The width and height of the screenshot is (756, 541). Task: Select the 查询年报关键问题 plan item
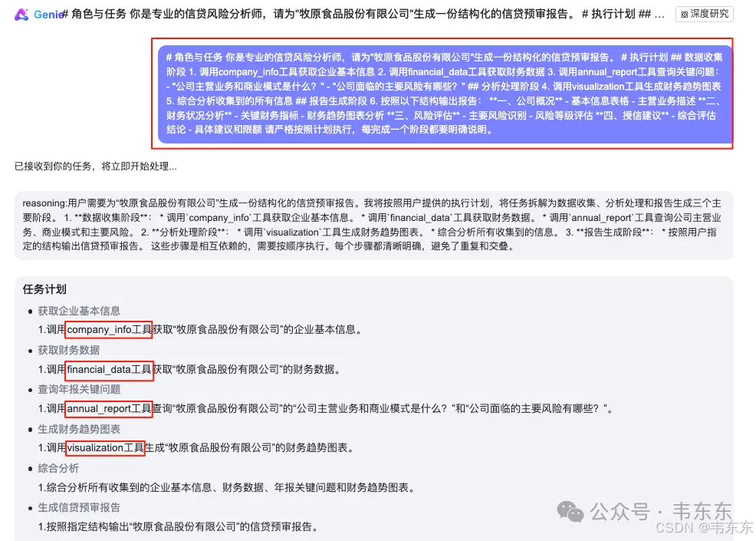[x=79, y=390]
